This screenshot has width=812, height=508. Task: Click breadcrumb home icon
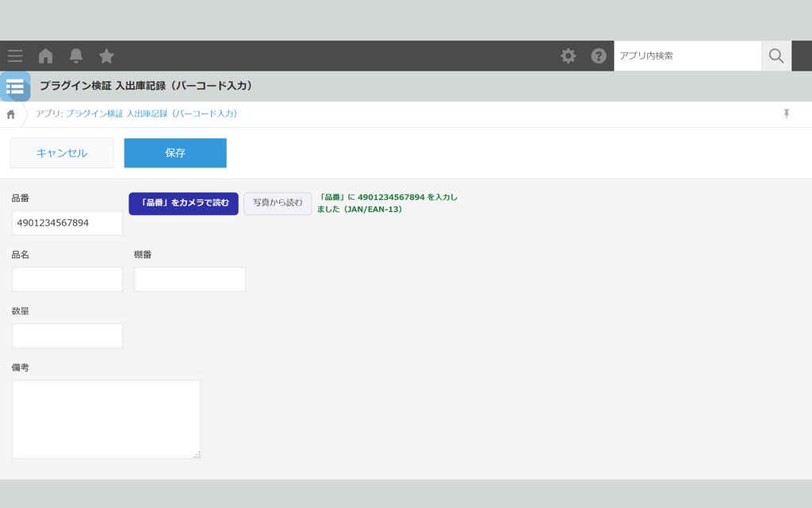click(x=11, y=114)
